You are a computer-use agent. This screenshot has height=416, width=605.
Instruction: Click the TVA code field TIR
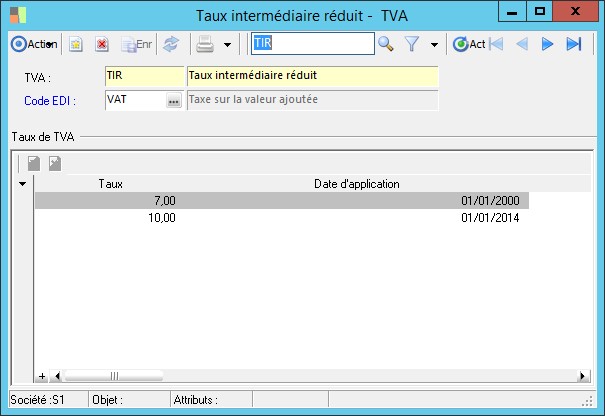[x=145, y=76]
